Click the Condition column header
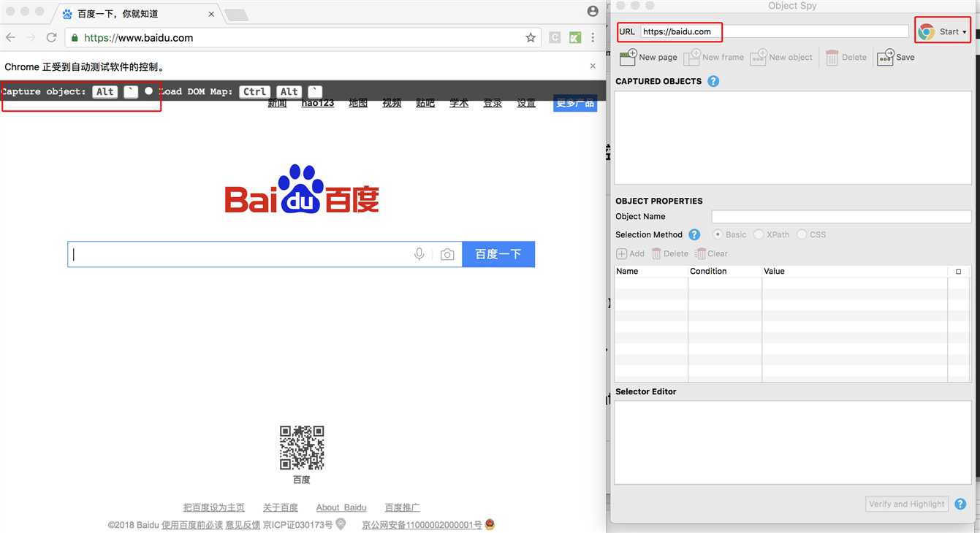Screen dimensions: 980x533 tap(725, 272)
